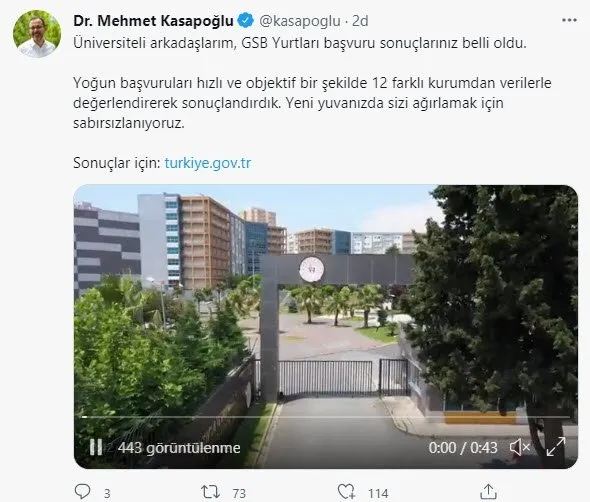The width and height of the screenshot is (590, 502).
Task: Click the blue verified badge
Action: point(246,20)
